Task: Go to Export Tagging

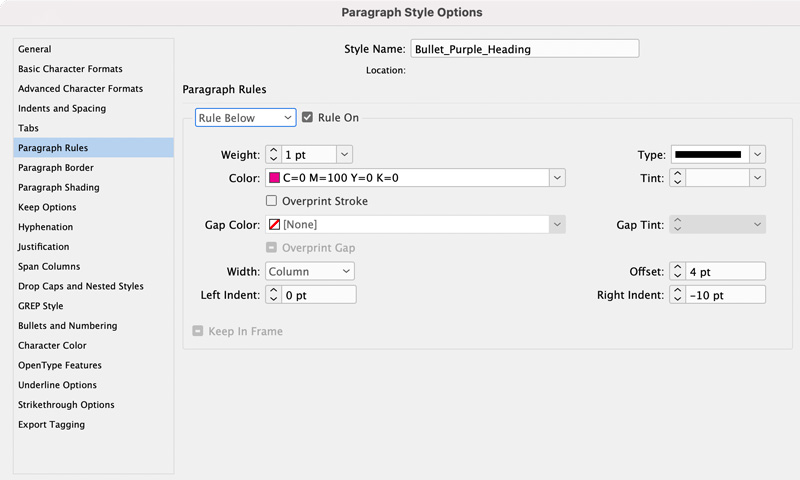Action: [x=93, y=424]
